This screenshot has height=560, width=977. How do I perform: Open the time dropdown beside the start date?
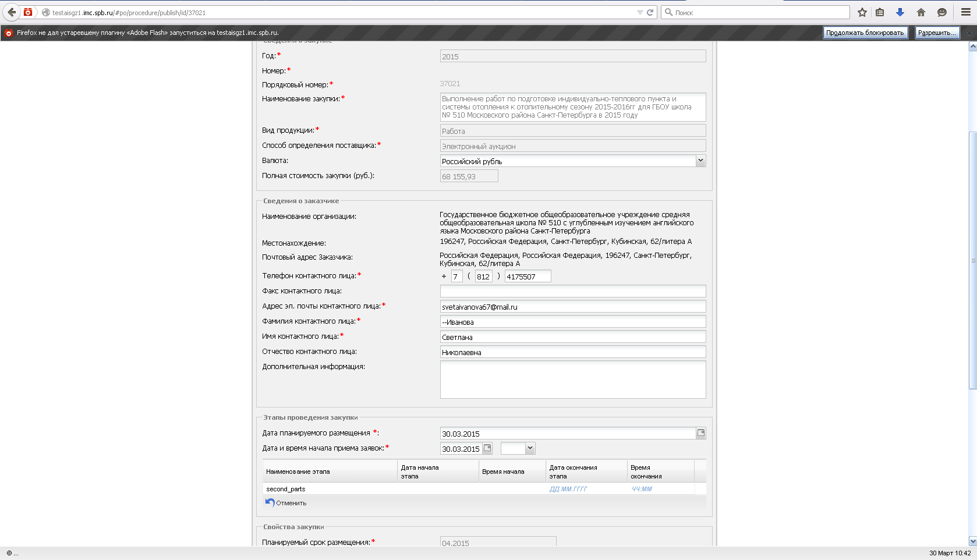click(x=530, y=448)
